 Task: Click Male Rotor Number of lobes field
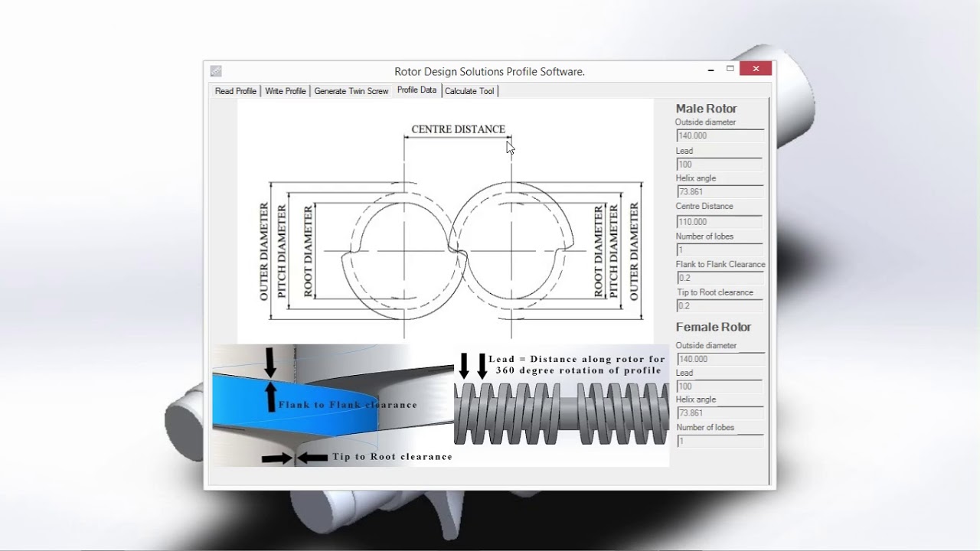[720, 249]
